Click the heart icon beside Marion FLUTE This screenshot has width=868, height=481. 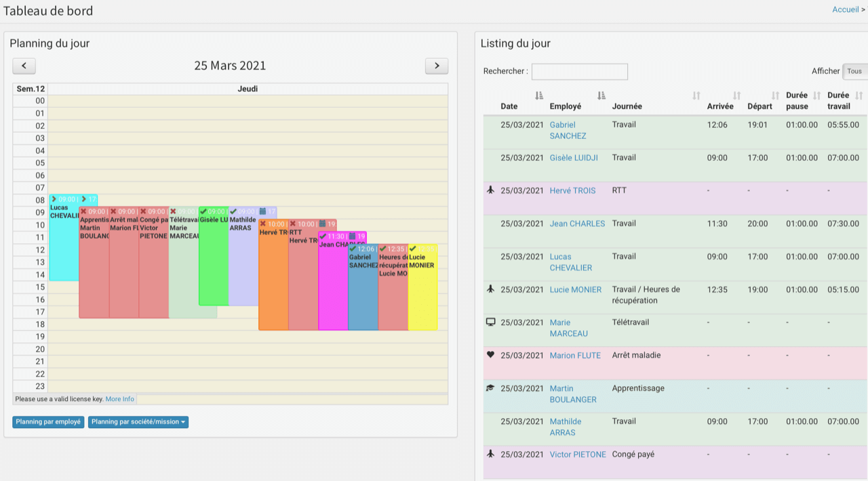coord(491,355)
